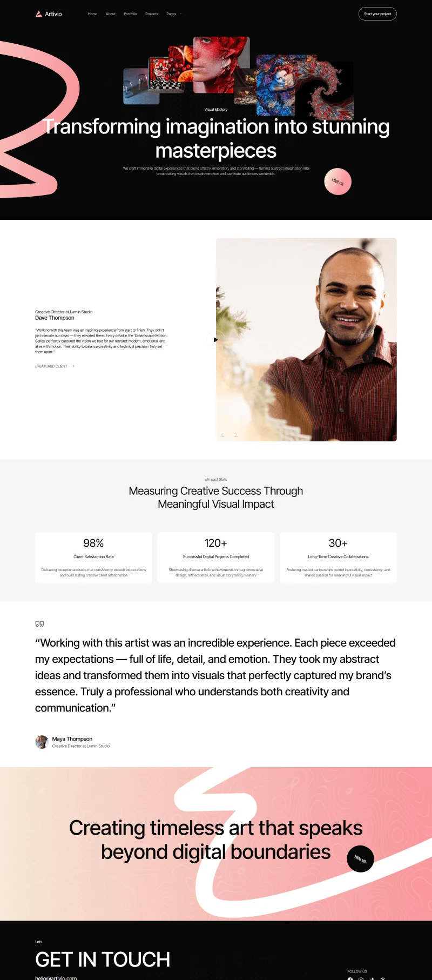Open the Threads social icon
Image resolution: width=432 pixels, height=980 pixels.
point(382,978)
